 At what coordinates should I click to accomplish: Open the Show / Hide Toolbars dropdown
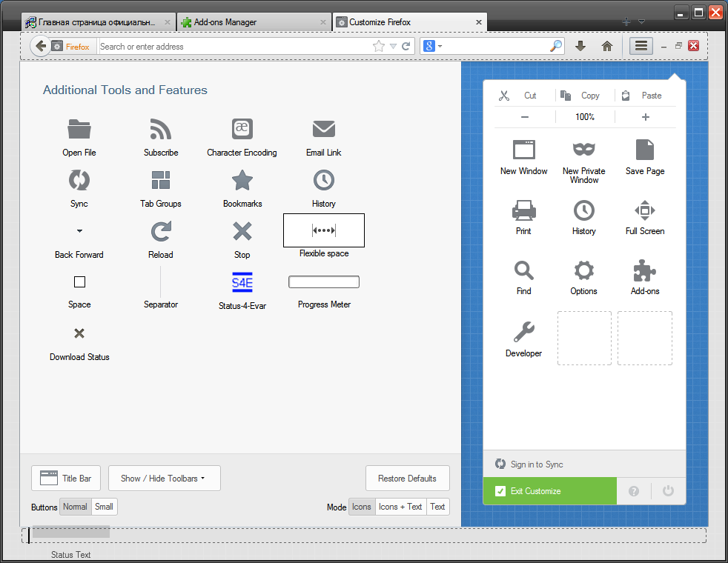[x=164, y=478]
